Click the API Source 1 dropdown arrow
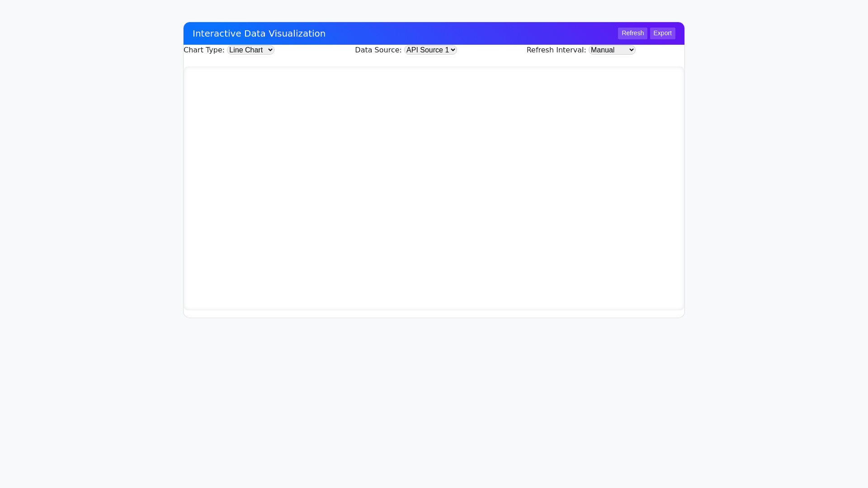The image size is (868, 488). click(453, 50)
